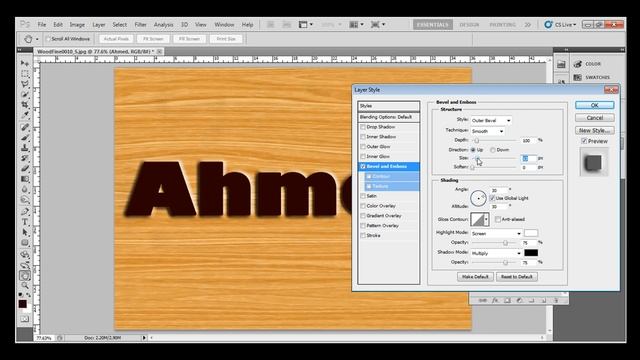This screenshot has width=640, height=360.
Task: Click the white Highlight Mode color swatch
Action: tap(531, 233)
